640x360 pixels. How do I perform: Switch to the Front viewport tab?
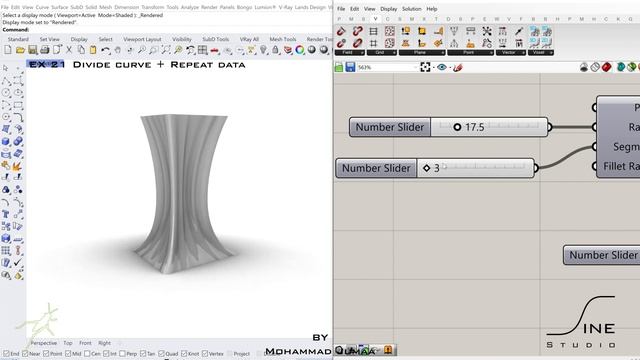click(x=85, y=343)
